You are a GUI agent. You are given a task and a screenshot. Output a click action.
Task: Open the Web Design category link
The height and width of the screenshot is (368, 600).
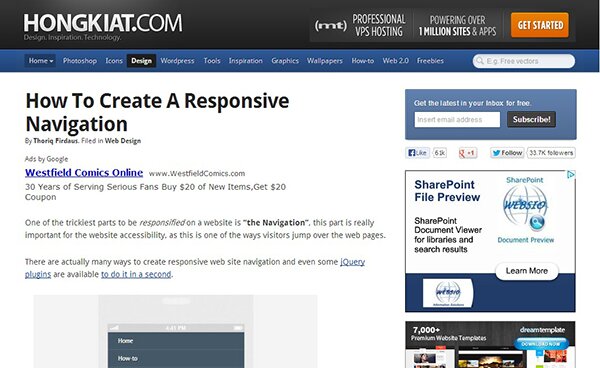(x=123, y=141)
